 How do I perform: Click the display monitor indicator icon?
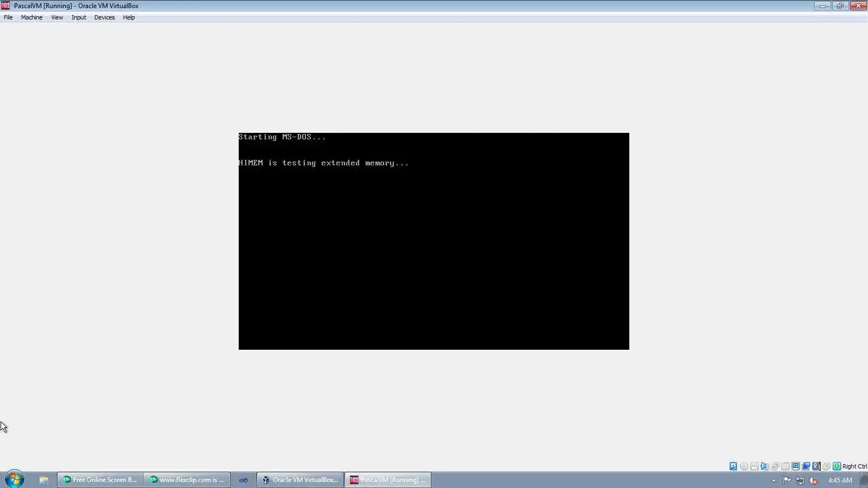(x=795, y=466)
